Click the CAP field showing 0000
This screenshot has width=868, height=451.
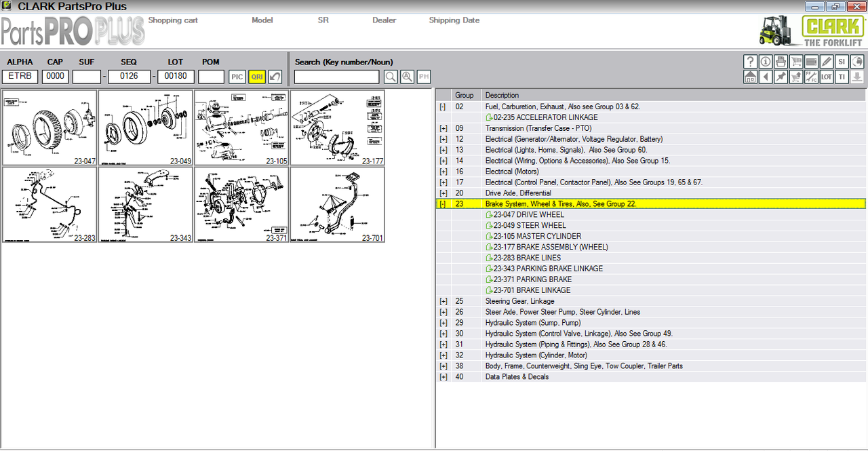[x=55, y=77]
